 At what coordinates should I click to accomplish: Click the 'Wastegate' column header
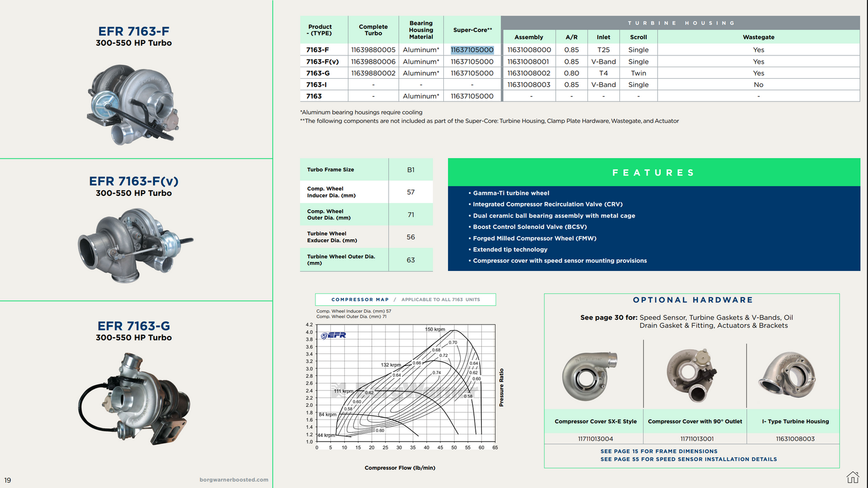tap(759, 37)
